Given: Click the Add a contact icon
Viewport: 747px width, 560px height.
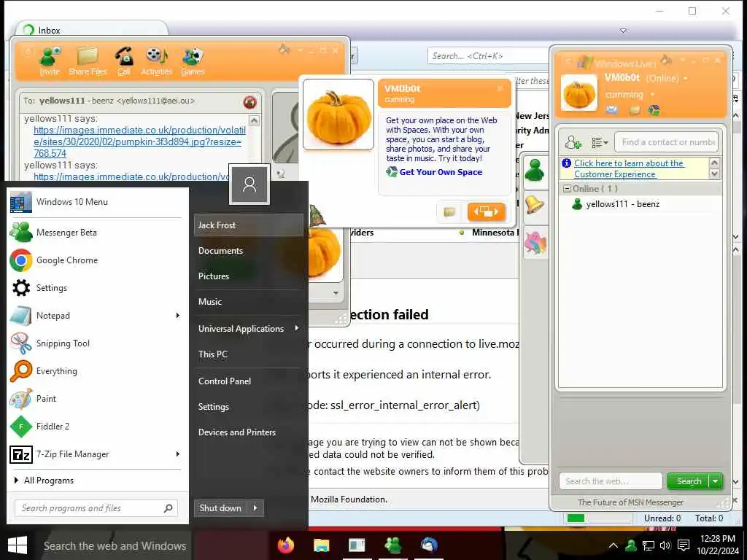Looking at the screenshot, I should pyautogui.click(x=573, y=142).
